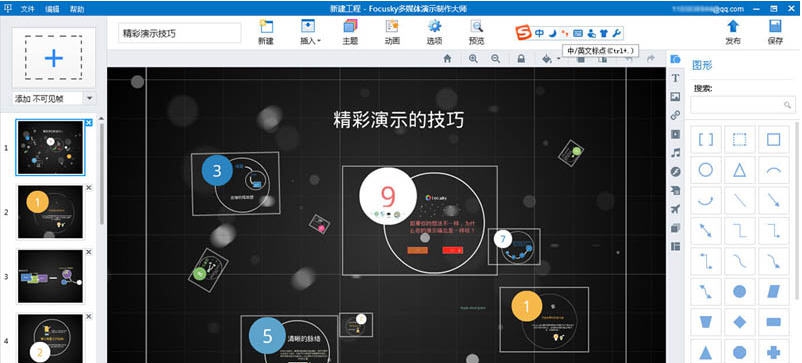This screenshot has height=363, width=802.
Task: Insert the filled plus cross shape
Action: click(x=773, y=352)
